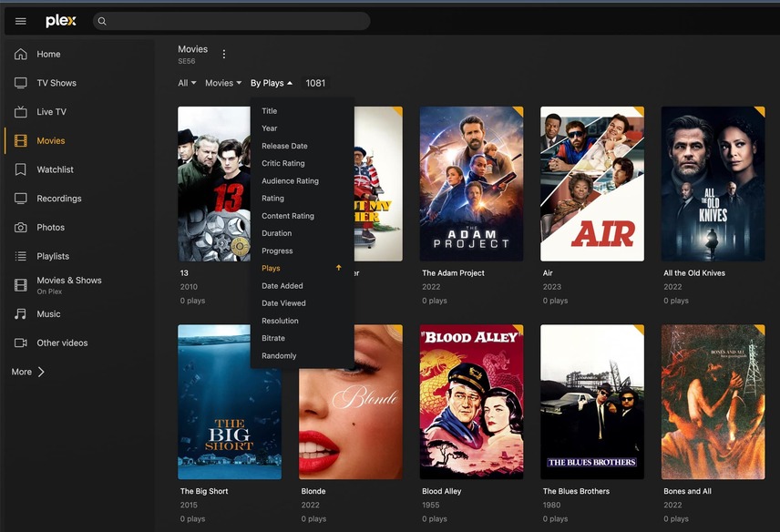The width and height of the screenshot is (780, 532).
Task: Click the ascending arrow beside Plays
Action: 338,268
